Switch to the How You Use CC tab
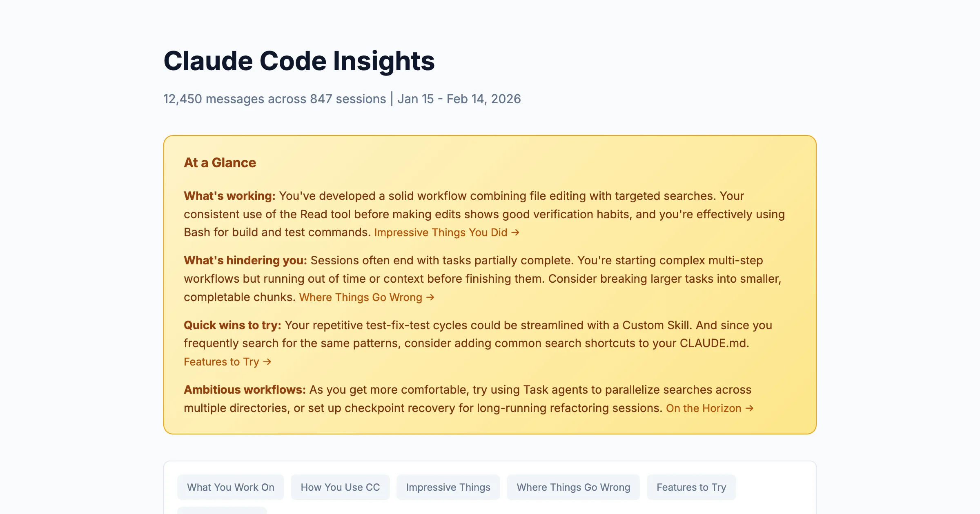Image resolution: width=980 pixels, height=514 pixels. (x=340, y=487)
